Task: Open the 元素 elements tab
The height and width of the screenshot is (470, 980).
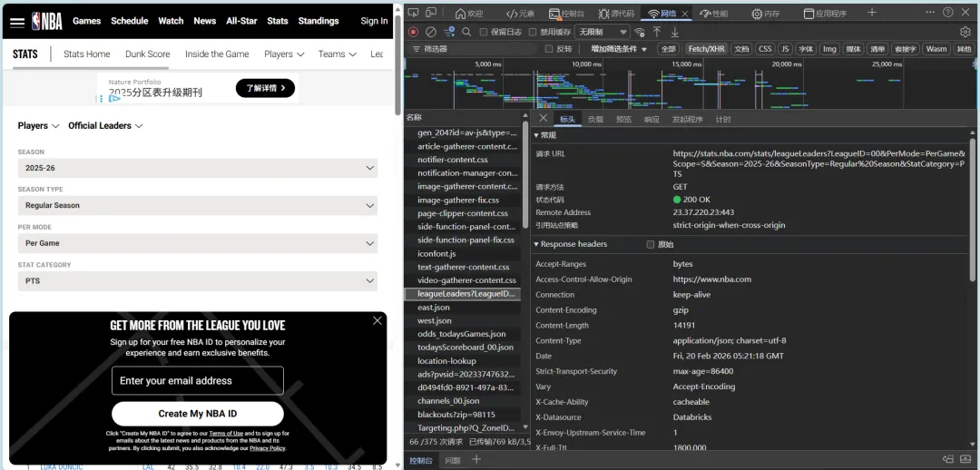Action: (x=520, y=13)
